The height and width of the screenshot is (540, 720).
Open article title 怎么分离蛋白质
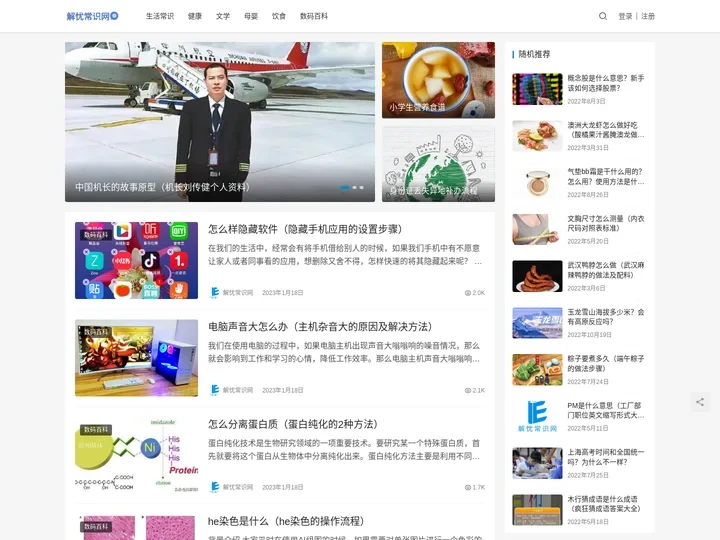(x=292, y=424)
